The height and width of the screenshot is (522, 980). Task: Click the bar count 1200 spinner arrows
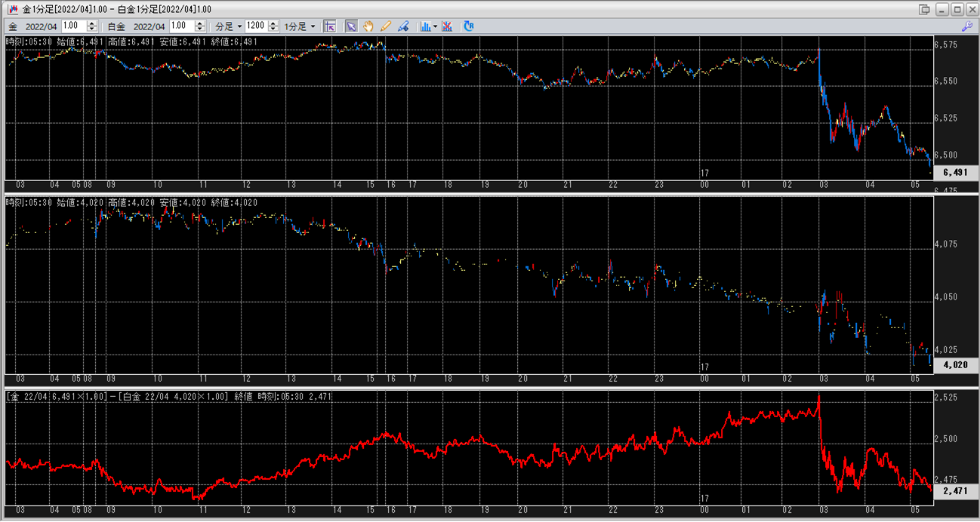(272, 26)
